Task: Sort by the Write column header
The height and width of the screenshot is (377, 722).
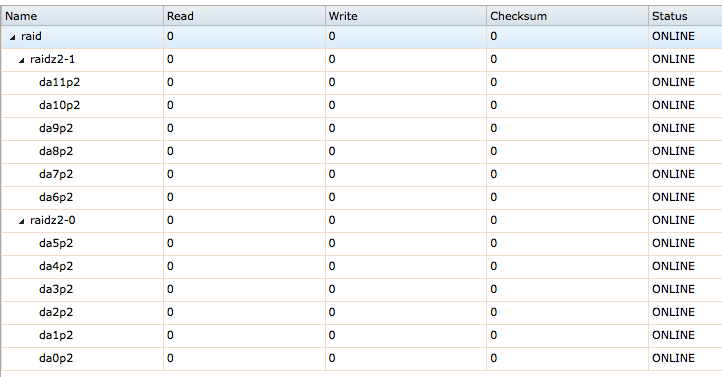Action: pos(406,16)
